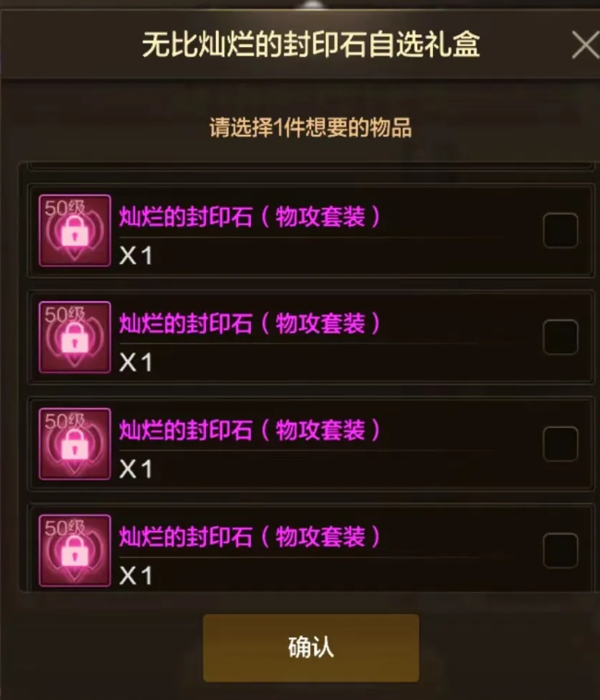Select the first 灿烂的封印石（物攻套装）item name
This screenshot has height=700, width=600.
tap(250, 216)
